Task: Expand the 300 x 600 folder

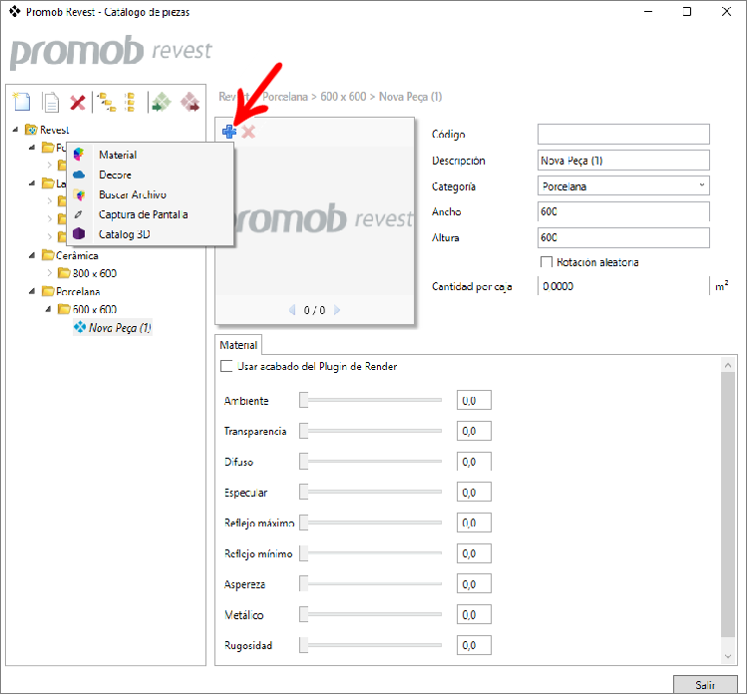Action: pyautogui.click(x=49, y=273)
